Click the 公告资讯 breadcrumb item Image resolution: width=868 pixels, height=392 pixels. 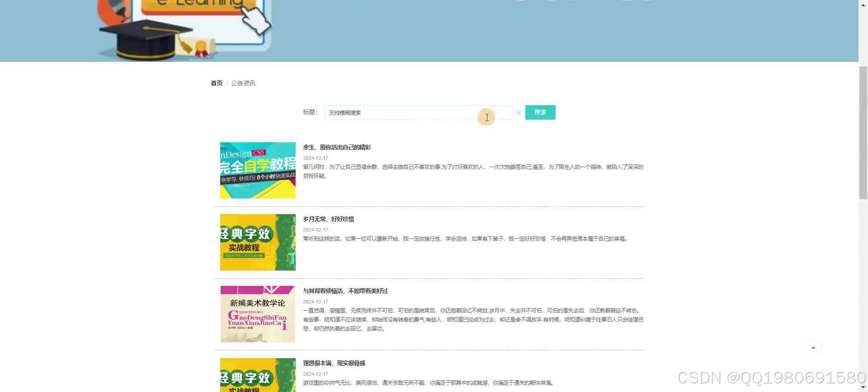(x=243, y=83)
